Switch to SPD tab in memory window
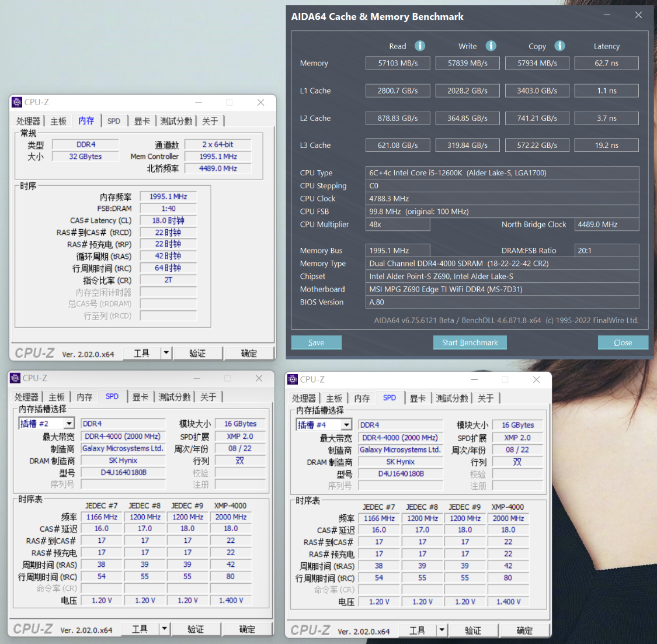The height and width of the screenshot is (644, 657). click(x=114, y=121)
